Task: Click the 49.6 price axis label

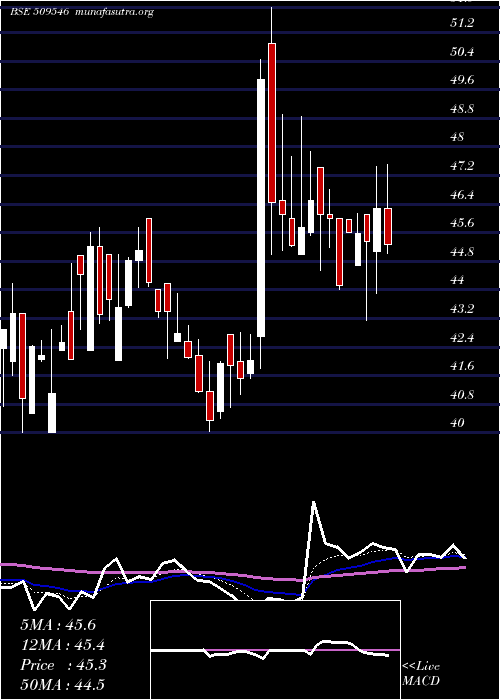Action: [x=462, y=80]
